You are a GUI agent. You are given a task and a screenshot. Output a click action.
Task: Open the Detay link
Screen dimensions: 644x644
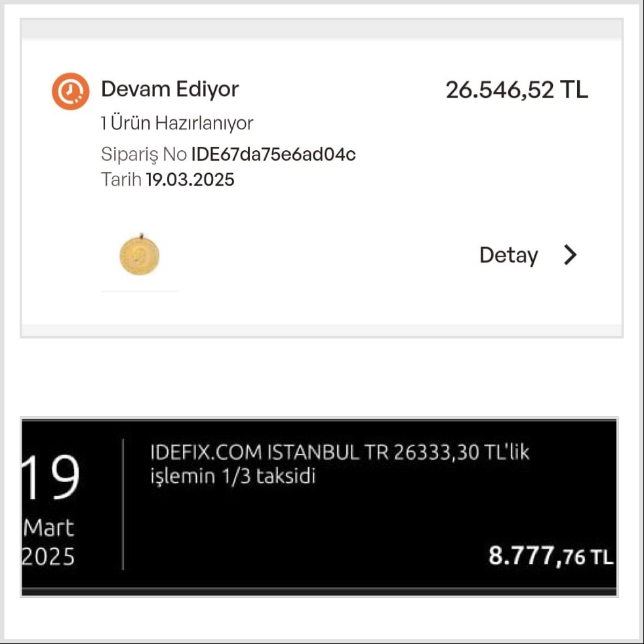508,256
